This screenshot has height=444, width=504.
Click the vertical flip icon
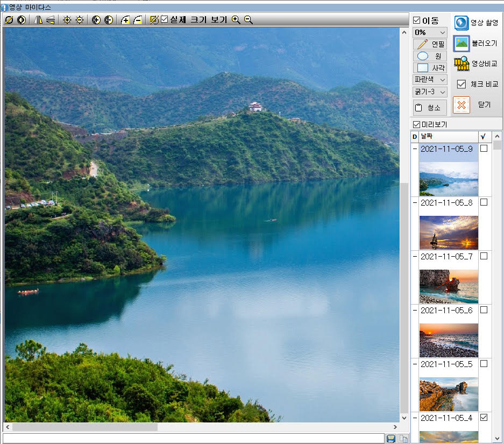[51, 20]
